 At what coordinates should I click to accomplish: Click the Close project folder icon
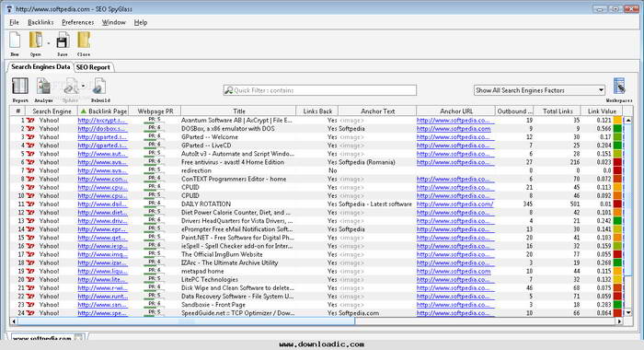[84, 41]
